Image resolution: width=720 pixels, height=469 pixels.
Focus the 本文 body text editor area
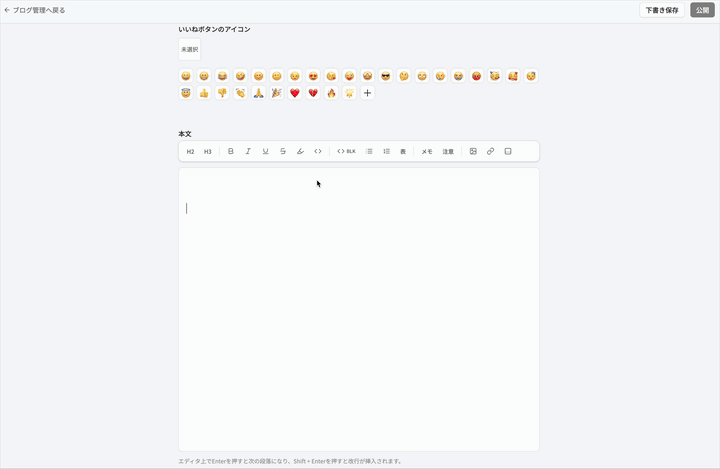click(359, 309)
